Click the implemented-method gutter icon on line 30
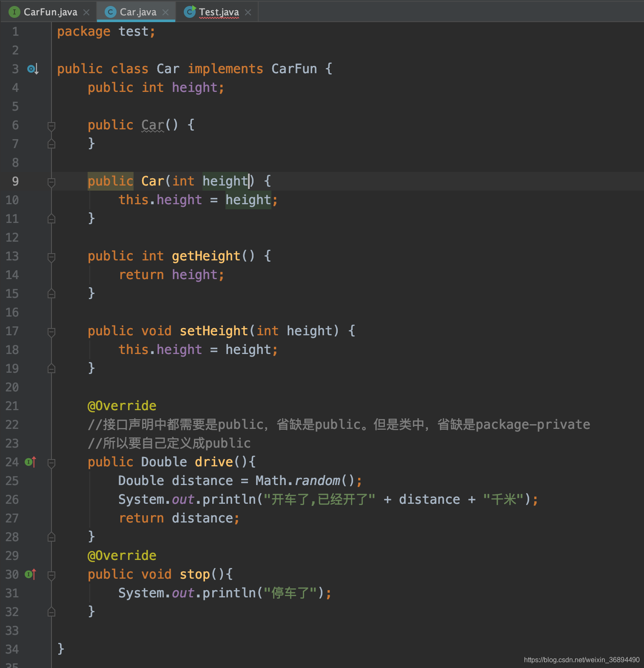The image size is (644, 668). pos(31,574)
